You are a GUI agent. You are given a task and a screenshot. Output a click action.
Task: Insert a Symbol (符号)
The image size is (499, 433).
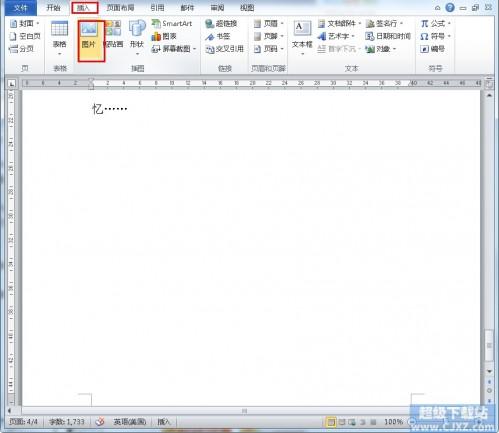pos(435,36)
